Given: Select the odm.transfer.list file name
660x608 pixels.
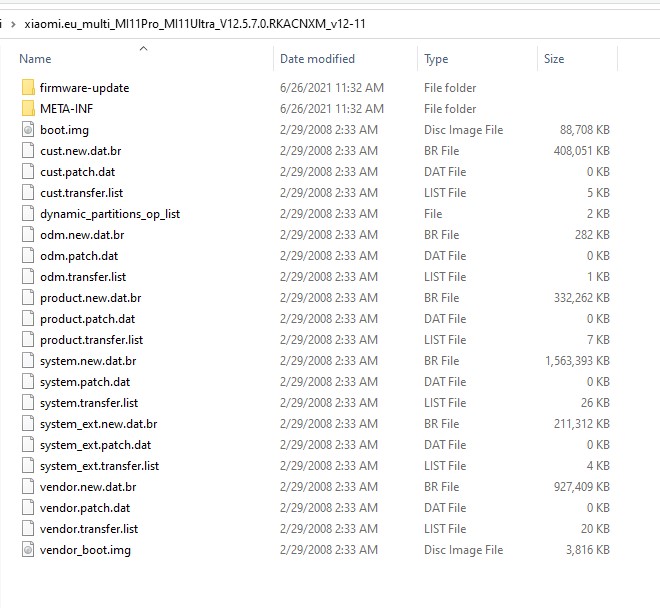Looking at the screenshot, I should pos(83,277).
